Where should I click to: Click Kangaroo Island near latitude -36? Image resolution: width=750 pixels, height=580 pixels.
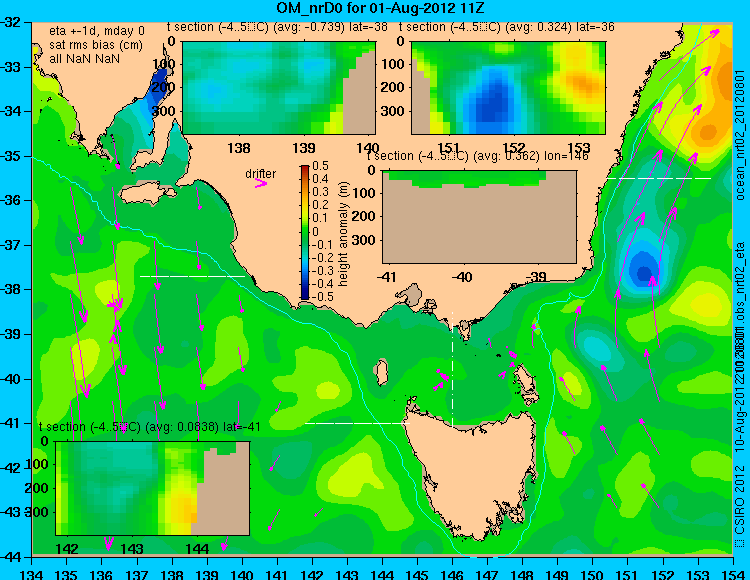click(x=146, y=194)
